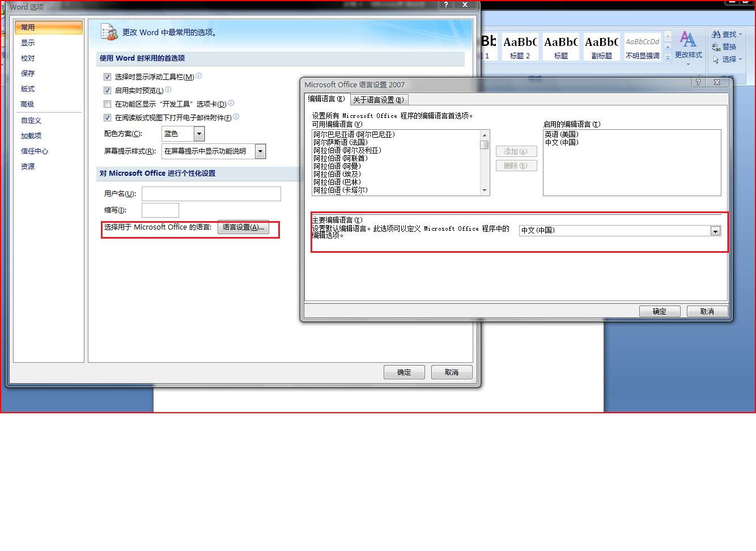
Task: Select 阿拉伯语(埃及) in available languages
Action: 337,174
